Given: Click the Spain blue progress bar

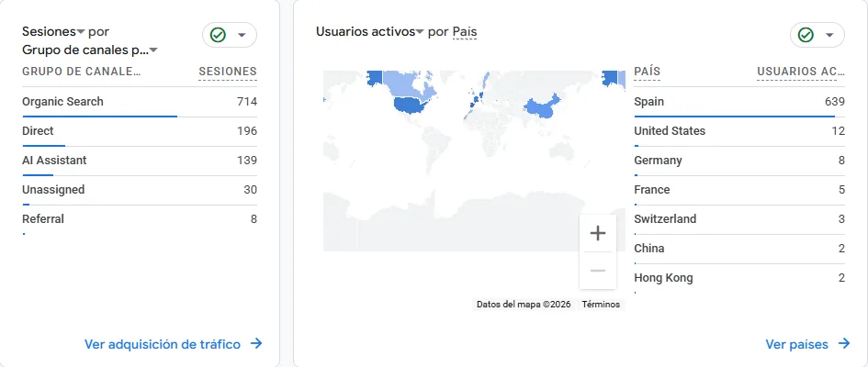Looking at the screenshot, I should 735,117.
